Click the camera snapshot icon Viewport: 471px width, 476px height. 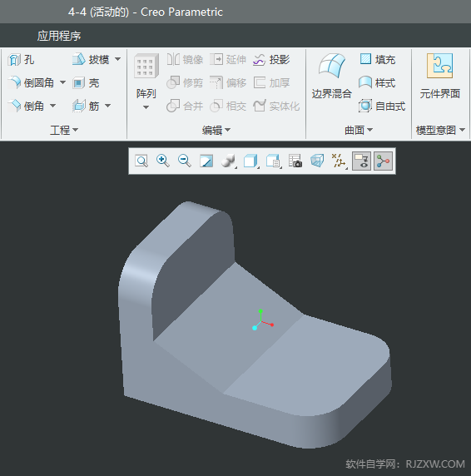[295, 161]
